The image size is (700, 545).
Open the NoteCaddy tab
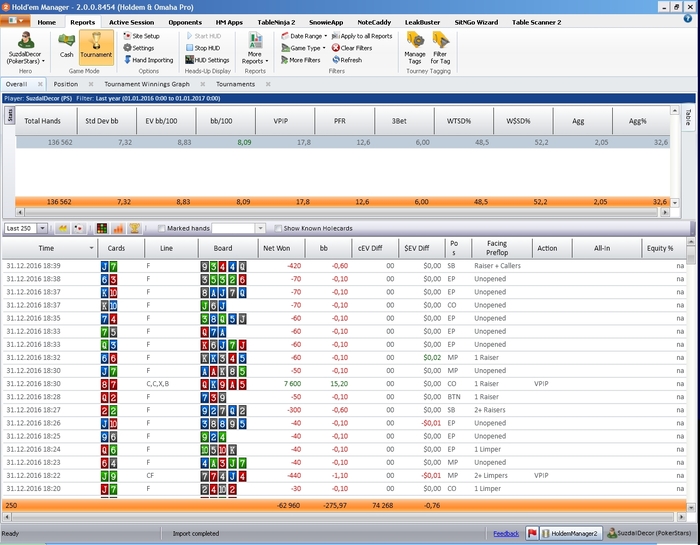[x=374, y=22]
